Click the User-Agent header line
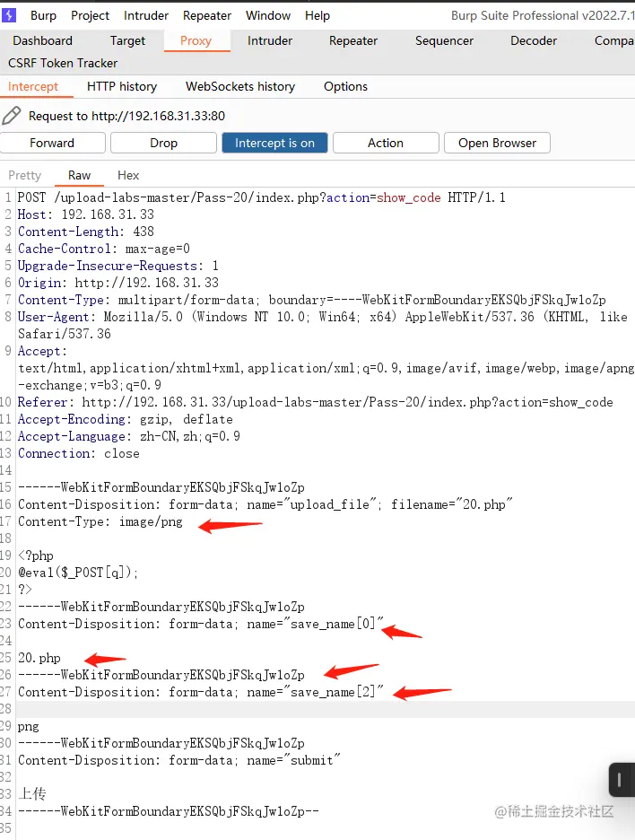This screenshot has height=840, width=635. pos(322,317)
